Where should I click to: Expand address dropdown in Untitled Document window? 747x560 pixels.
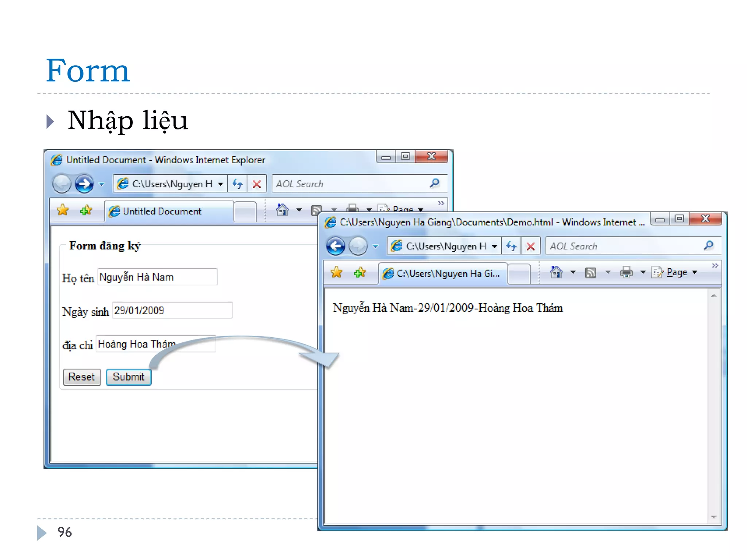click(x=221, y=184)
